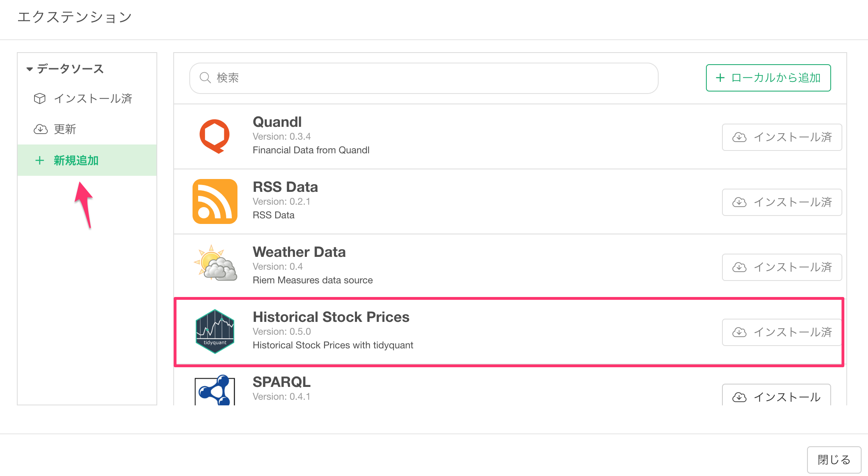Screen dimensions: 868x476
Task: Click Weather Data's インストール済 button
Action: click(x=782, y=267)
